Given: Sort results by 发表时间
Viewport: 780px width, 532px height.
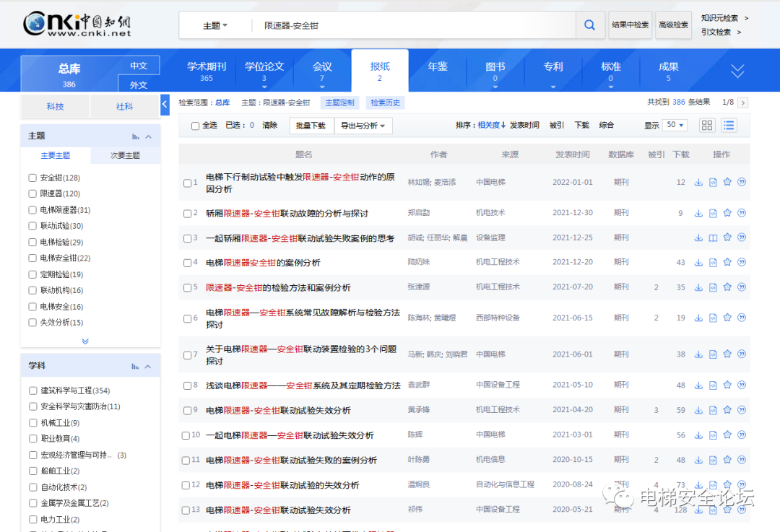Looking at the screenshot, I should tap(524, 126).
